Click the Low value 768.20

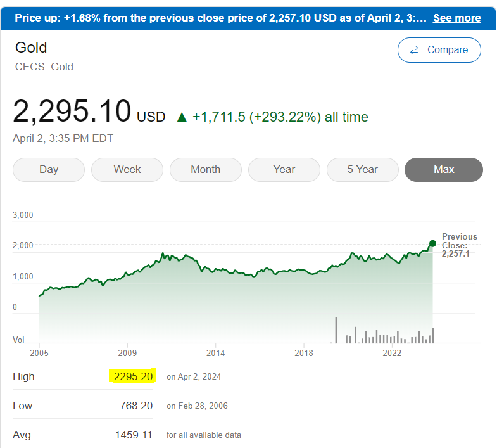coord(137,406)
